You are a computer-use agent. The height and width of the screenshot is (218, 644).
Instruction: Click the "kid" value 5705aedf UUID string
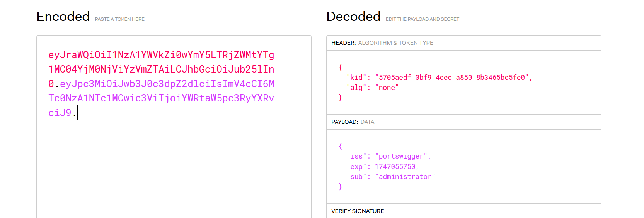(x=451, y=78)
